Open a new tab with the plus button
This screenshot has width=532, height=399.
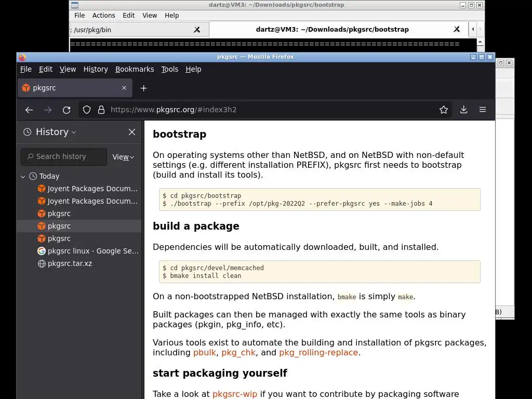pos(144,88)
